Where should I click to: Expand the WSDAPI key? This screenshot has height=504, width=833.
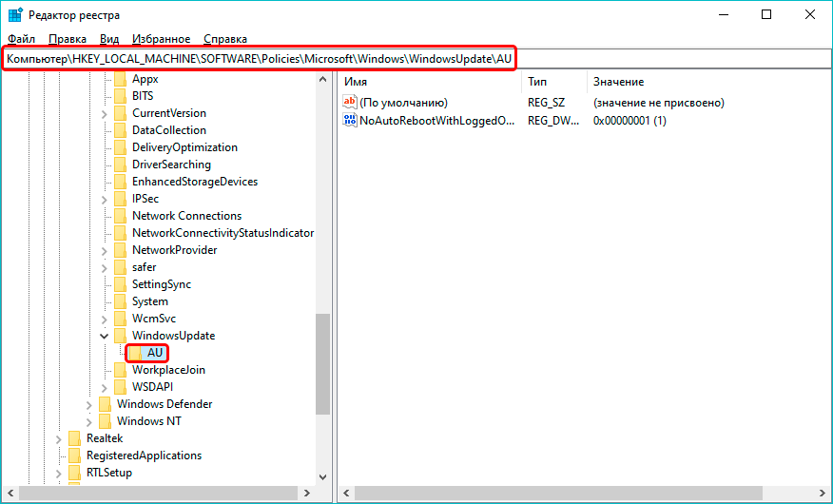click(x=105, y=387)
